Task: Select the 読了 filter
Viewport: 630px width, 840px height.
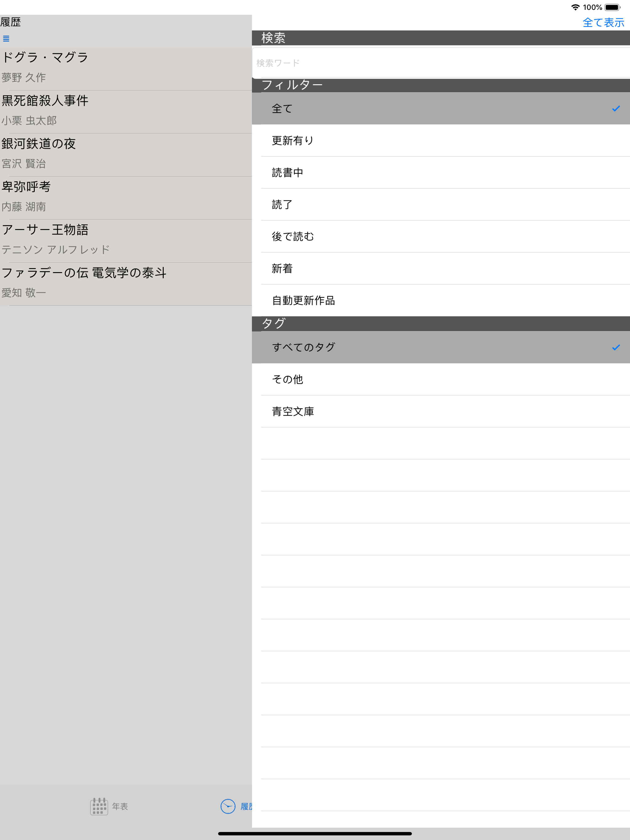Action: pyautogui.click(x=441, y=204)
